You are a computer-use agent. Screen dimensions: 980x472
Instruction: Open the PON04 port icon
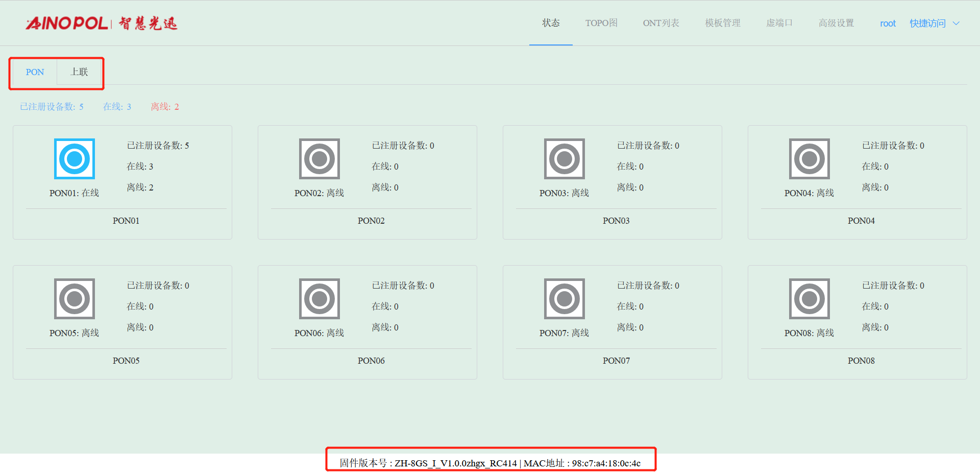[x=810, y=159]
